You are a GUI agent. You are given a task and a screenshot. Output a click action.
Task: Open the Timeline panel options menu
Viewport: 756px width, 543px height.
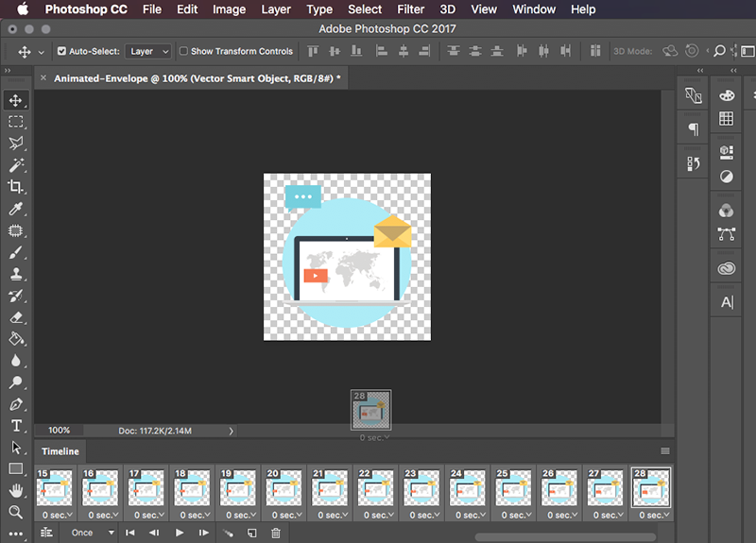click(x=665, y=451)
